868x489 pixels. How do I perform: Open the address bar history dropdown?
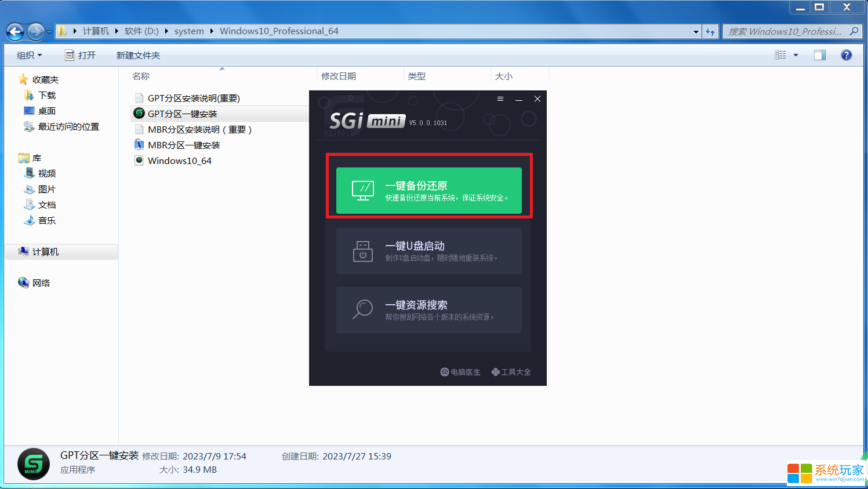695,32
